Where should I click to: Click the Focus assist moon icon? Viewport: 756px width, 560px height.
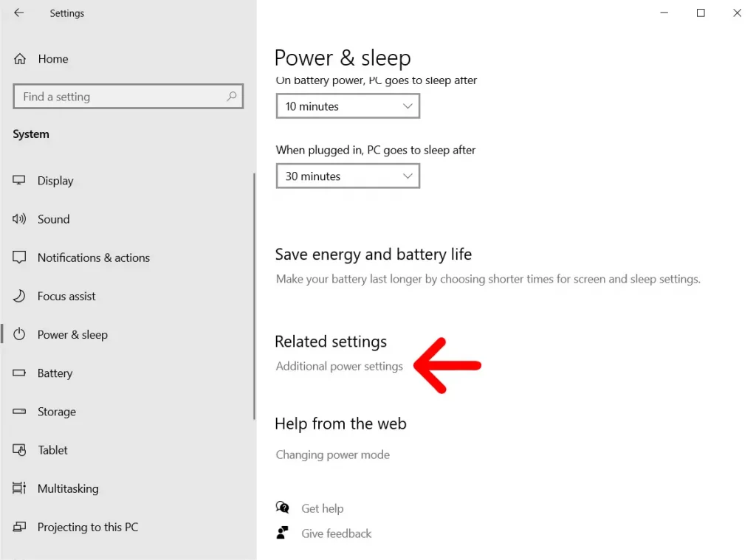click(x=20, y=296)
